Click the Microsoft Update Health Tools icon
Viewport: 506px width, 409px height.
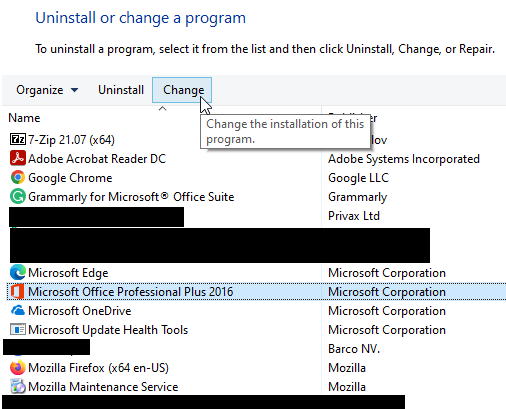[x=18, y=330]
